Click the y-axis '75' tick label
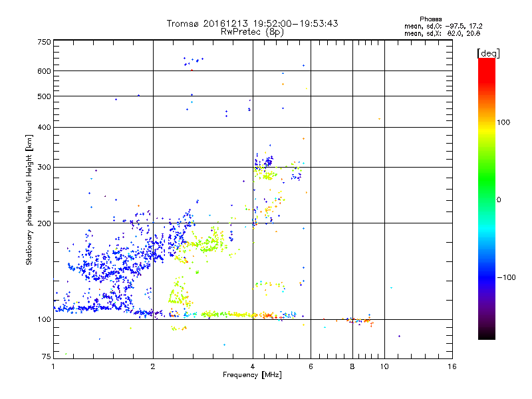 [x=47, y=356]
